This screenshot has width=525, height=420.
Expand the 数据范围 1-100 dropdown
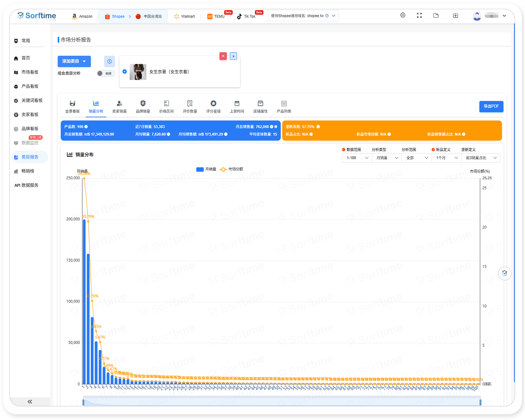pos(357,158)
